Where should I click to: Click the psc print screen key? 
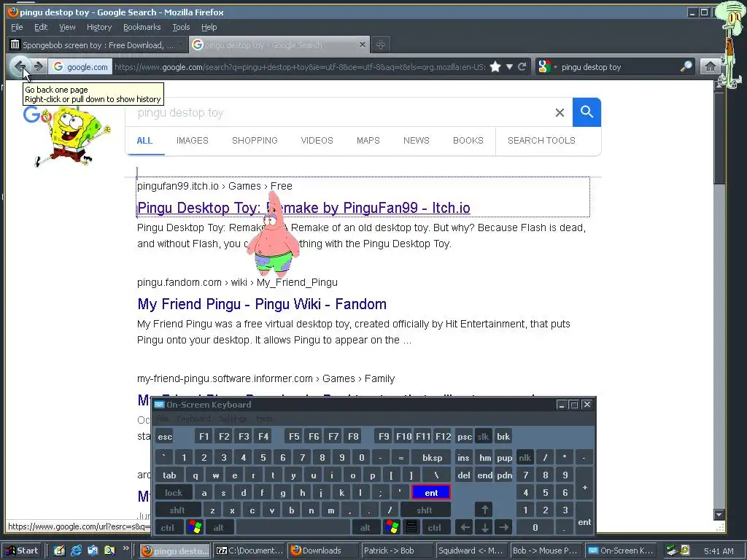pyautogui.click(x=464, y=437)
